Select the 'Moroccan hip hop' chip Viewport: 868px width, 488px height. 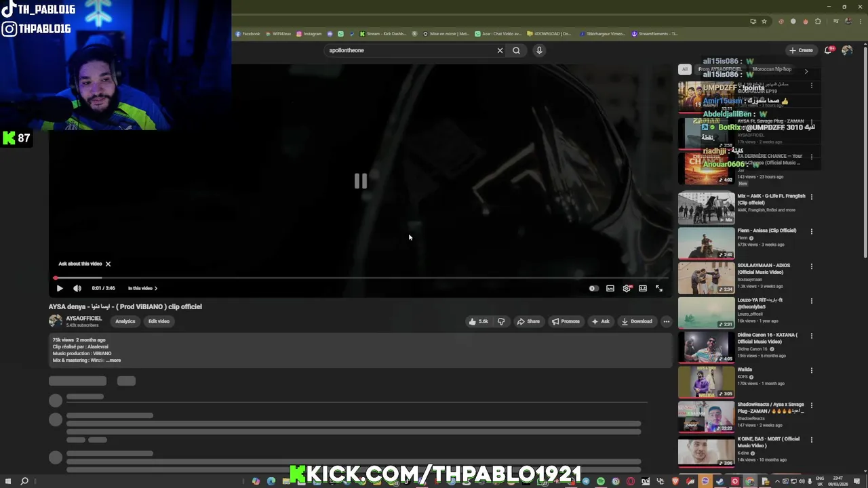click(772, 69)
